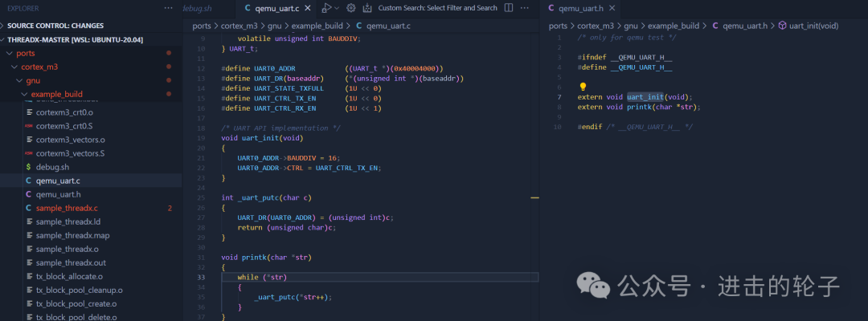Image resolution: width=868 pixels, height=321 pixels.
Task: Open sample_threadx.map file
Action: [x=91, y=235]
